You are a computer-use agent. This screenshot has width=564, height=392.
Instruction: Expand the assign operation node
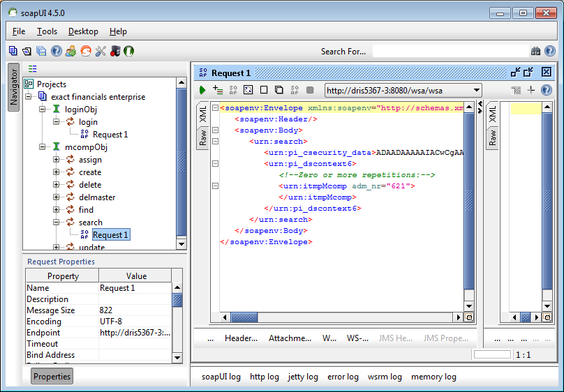[56, 159]
